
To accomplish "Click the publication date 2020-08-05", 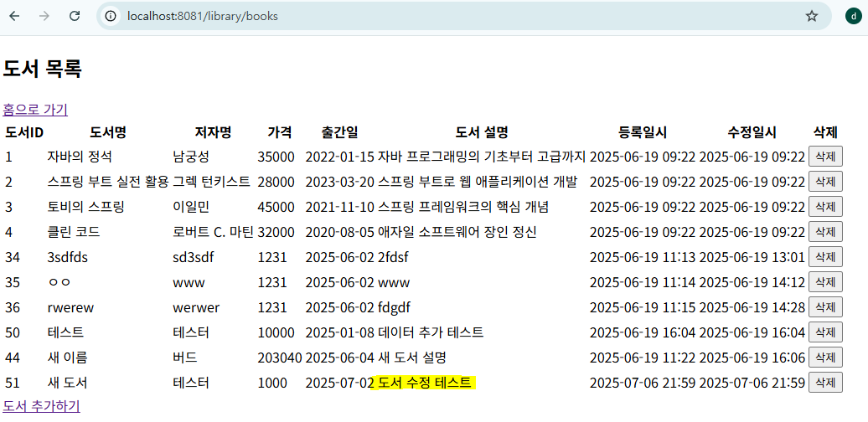I will (340, 232).
